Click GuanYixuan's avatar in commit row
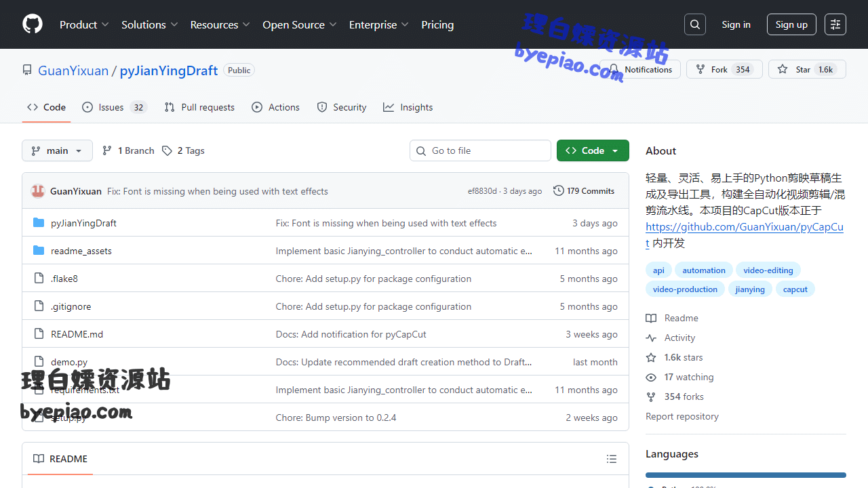Image resolution: width=868 pixels, height=488 pixels. click(x=38, y=191)
